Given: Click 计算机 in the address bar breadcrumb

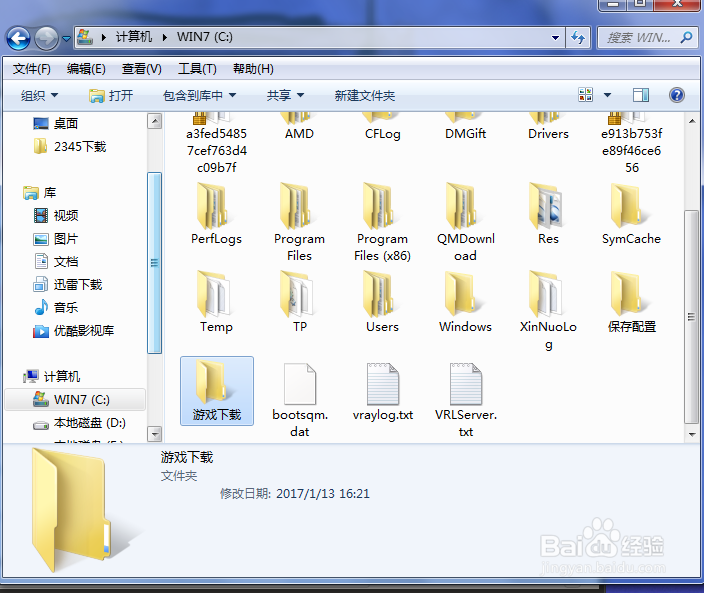Looking at the screenshot, I should coord(134,37).
